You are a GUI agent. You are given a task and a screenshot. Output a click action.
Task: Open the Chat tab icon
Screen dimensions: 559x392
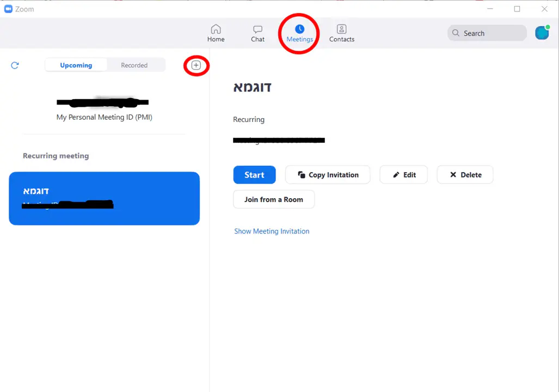coord(258,29)
